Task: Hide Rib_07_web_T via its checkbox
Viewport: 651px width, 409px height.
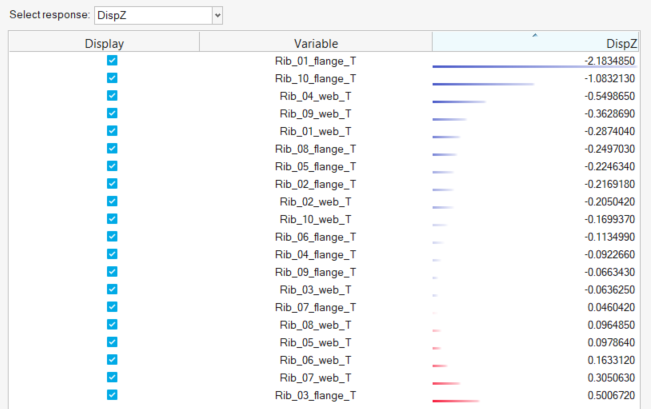Action: 112,377
